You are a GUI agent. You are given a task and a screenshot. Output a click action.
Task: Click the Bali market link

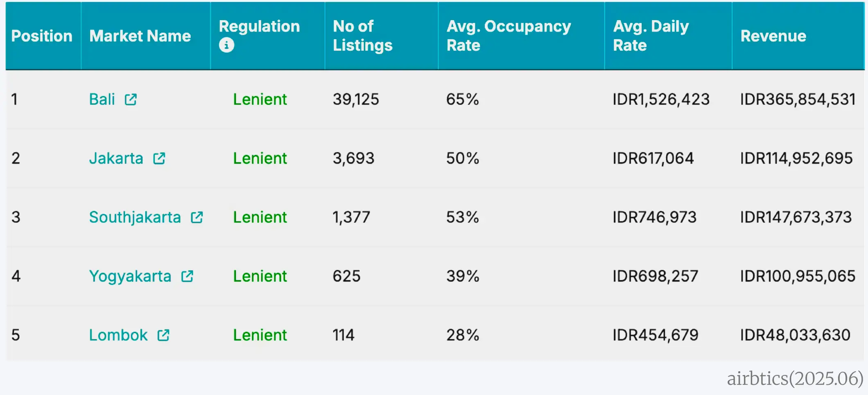pos(102,100)
